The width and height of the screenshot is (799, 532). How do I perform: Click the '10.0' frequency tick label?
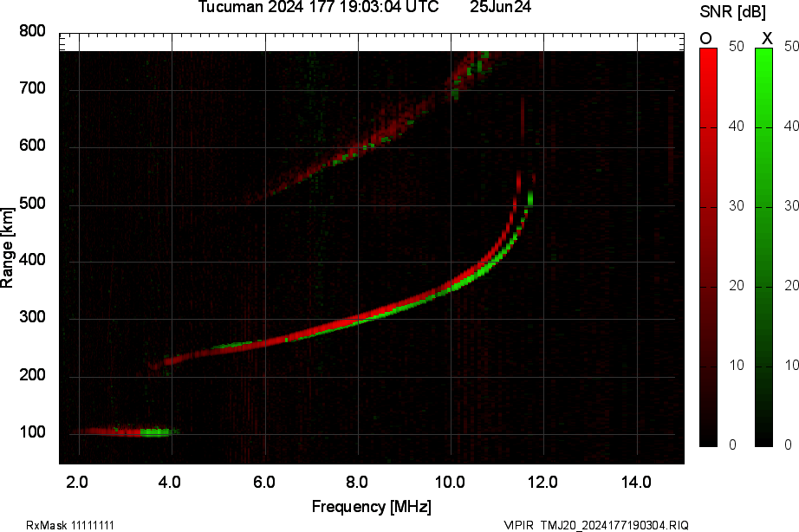(x=450, y=482)
